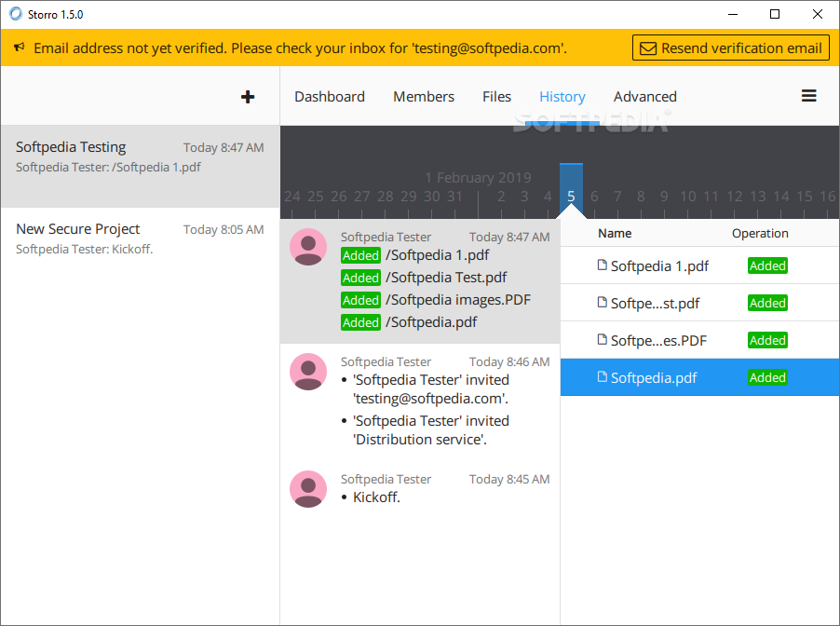
Task: Select day 5 on the timeline
Action: (x=571, y=197)
